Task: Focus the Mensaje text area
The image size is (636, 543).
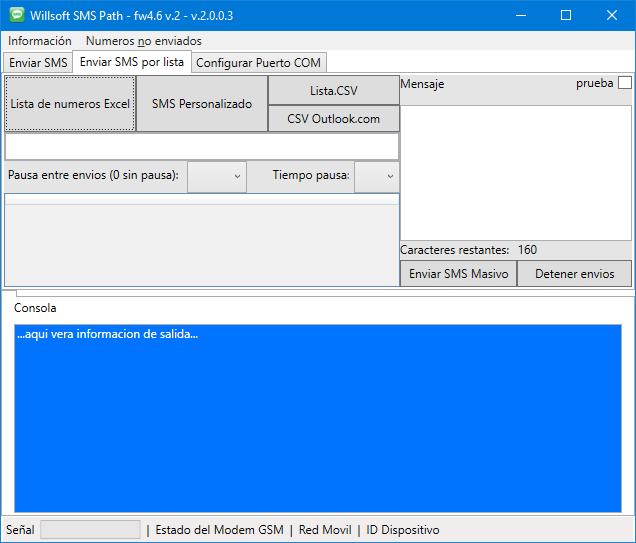Action: point(516,173)
